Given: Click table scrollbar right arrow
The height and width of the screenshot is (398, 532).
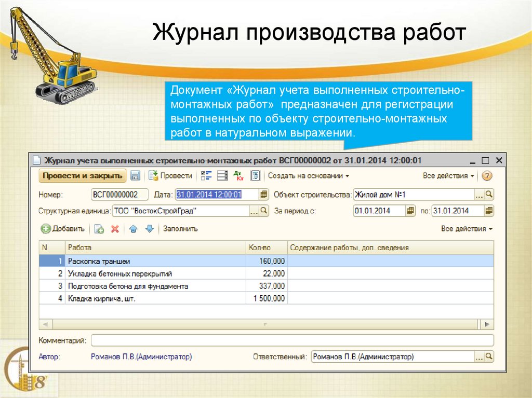Looking at the screenshot, I should [487, 324].
